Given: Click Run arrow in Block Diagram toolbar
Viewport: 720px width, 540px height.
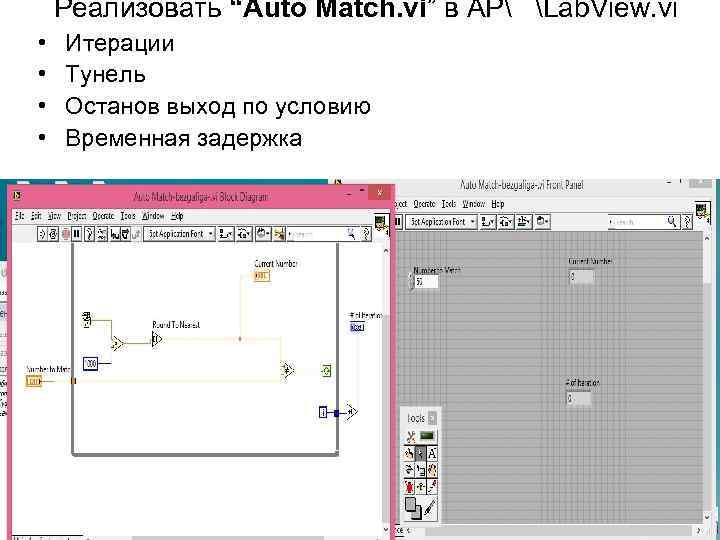Looking at the screenshot, I should [42, 234].
